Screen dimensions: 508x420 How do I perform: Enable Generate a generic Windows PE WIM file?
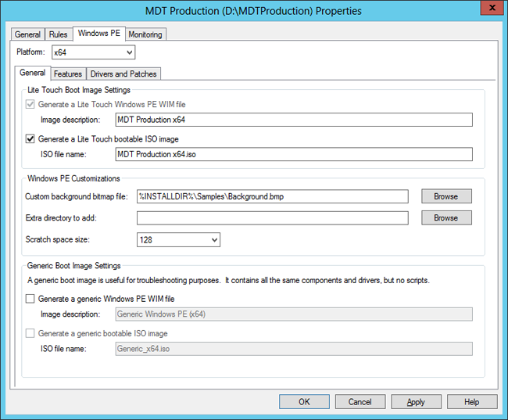[x=31, y=299]
